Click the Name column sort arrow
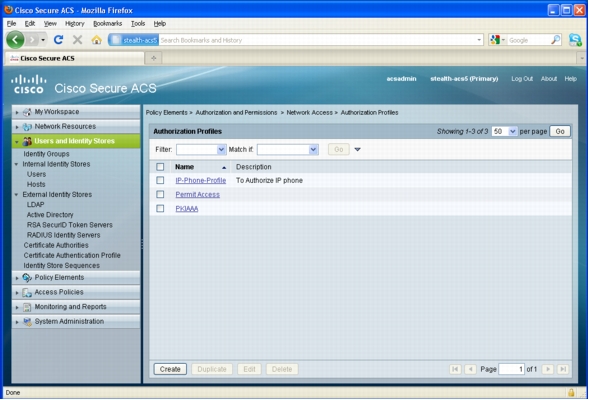This screenshot has height=400, width=589. pyautogui.click(x=224, y=168)
